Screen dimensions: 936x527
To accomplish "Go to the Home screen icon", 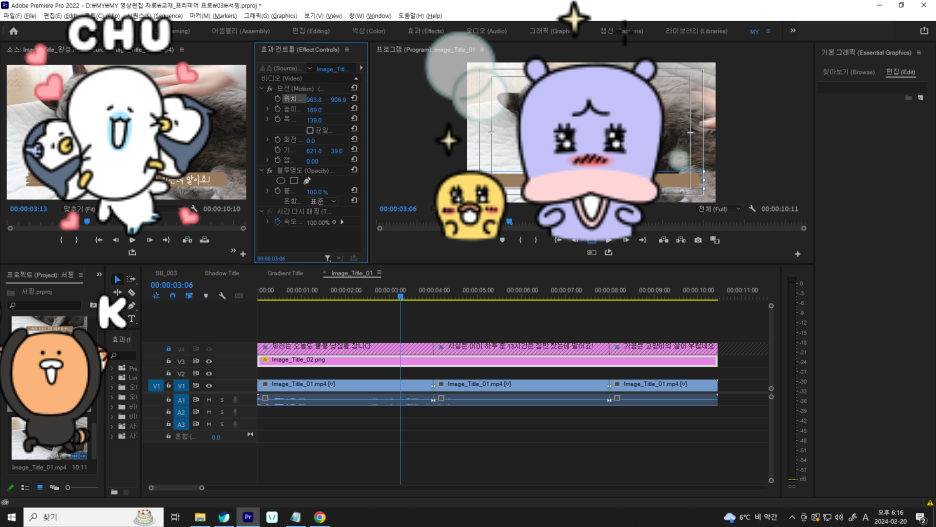I will pyautogui.click(x=13, y=31).
